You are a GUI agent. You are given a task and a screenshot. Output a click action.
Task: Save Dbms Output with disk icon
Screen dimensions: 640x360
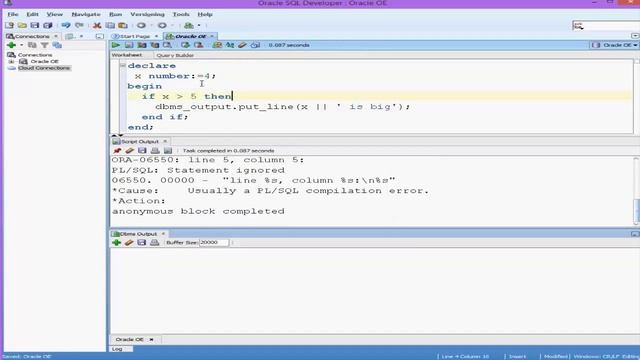point(142,242)
